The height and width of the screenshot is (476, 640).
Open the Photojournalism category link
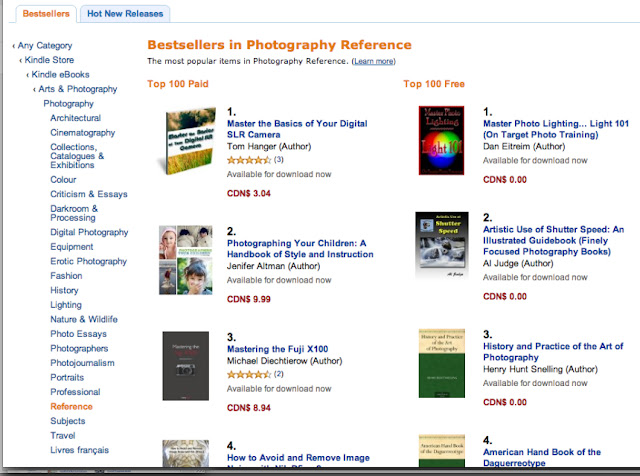pyautogui.click(x=82, y=363)
